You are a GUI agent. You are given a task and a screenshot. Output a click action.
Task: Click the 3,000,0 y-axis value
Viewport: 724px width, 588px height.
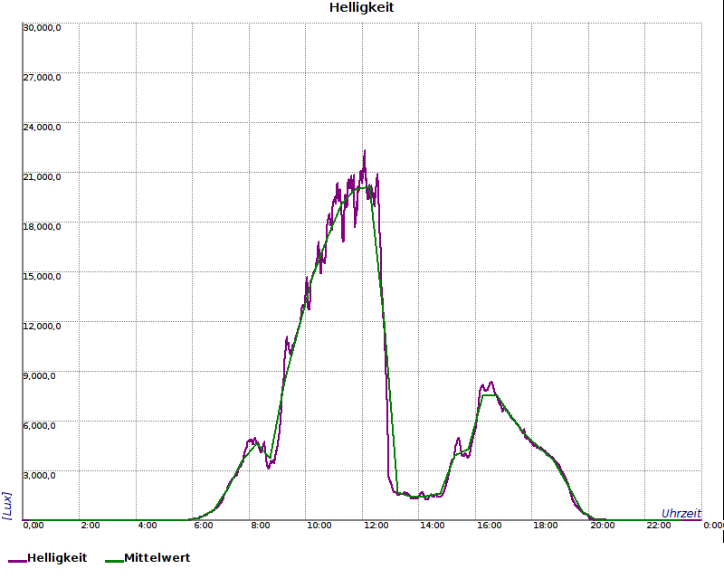click(39, 476)
